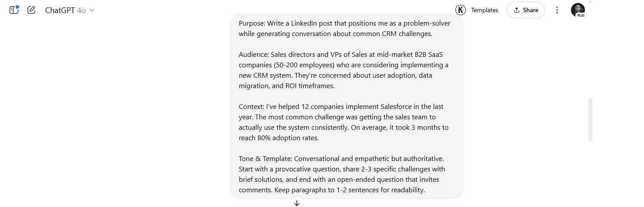Screen dimensions: 644x207
Task: Open the ChatGPT model selector
Action: coord(60,10)
